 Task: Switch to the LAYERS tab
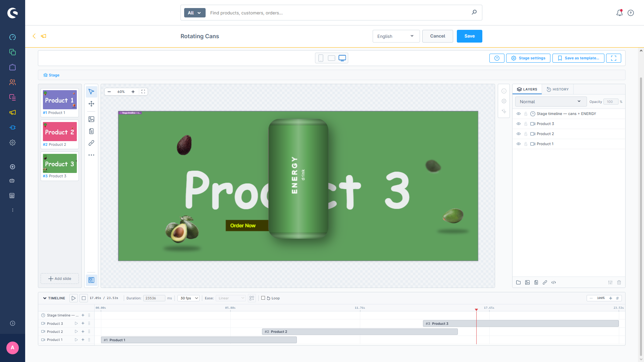pos(527,89)
